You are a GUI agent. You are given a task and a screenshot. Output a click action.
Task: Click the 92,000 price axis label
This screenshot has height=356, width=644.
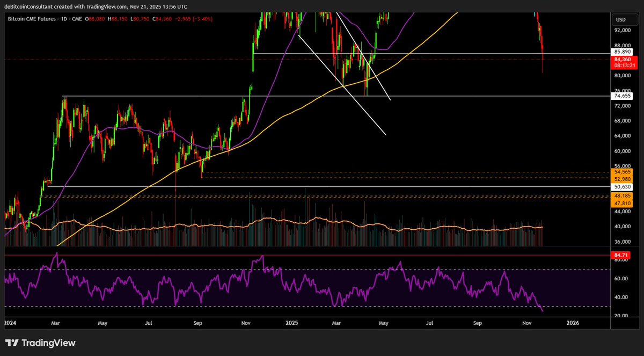(x=622, y=31)
